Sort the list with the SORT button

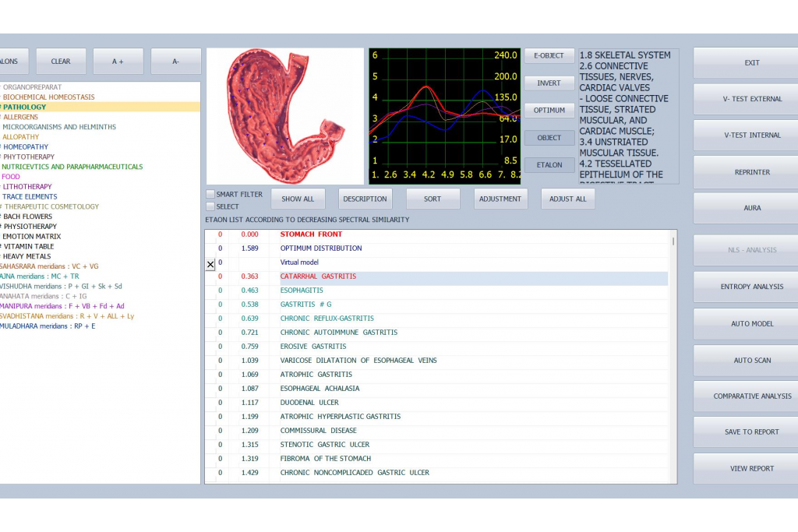(433, 199)
